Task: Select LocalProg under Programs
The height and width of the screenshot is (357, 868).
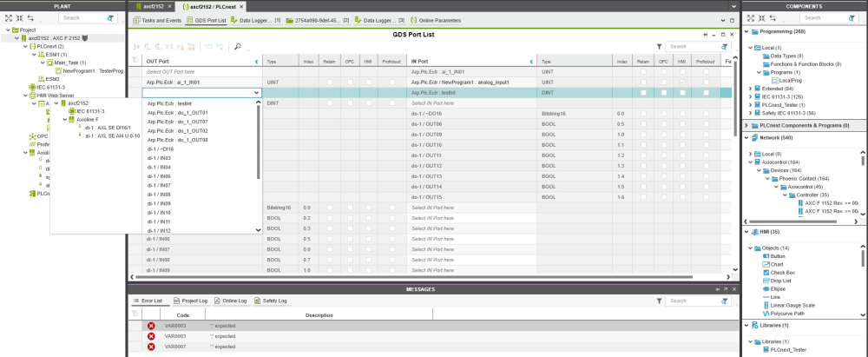Action: point(779,79)
